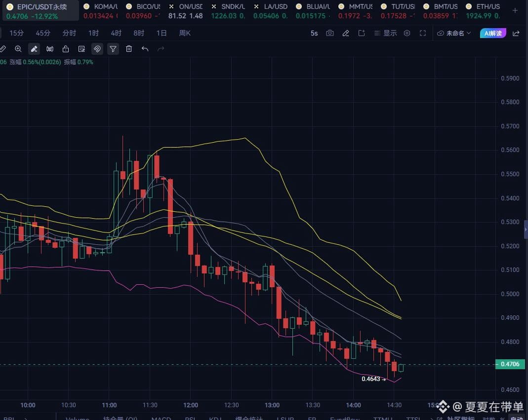528x420 pixels.
Task: Select the zoom-in magnifier tool
Action: point(18,49)
